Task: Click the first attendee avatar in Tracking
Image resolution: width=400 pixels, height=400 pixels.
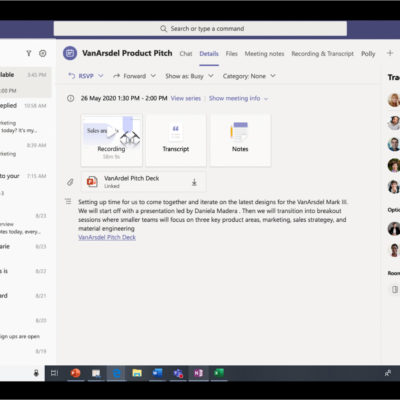Action: 394,100
